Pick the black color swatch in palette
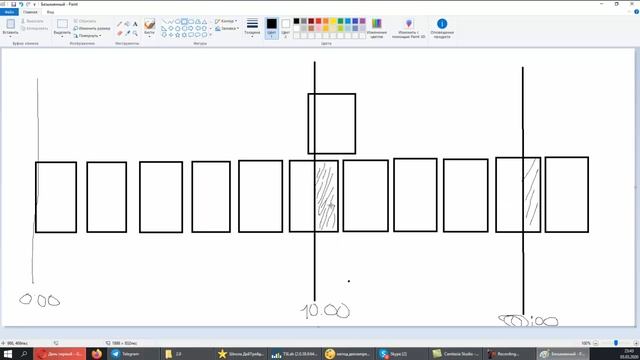The width and height of the screenshot is (640, 360). click(296, 21)
